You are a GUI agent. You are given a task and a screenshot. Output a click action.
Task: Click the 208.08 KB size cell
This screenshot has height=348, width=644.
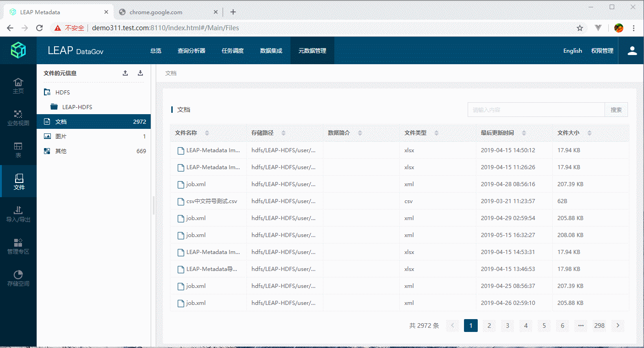pos(570,235)
